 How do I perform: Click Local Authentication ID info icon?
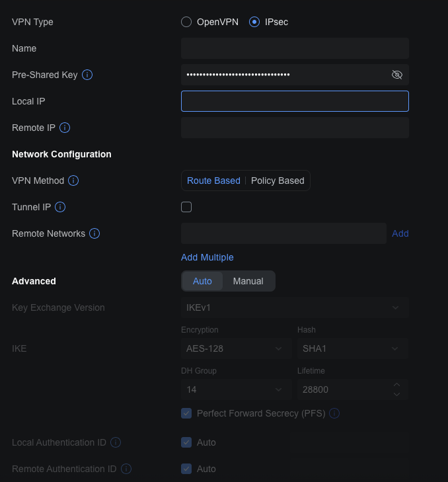116,442
